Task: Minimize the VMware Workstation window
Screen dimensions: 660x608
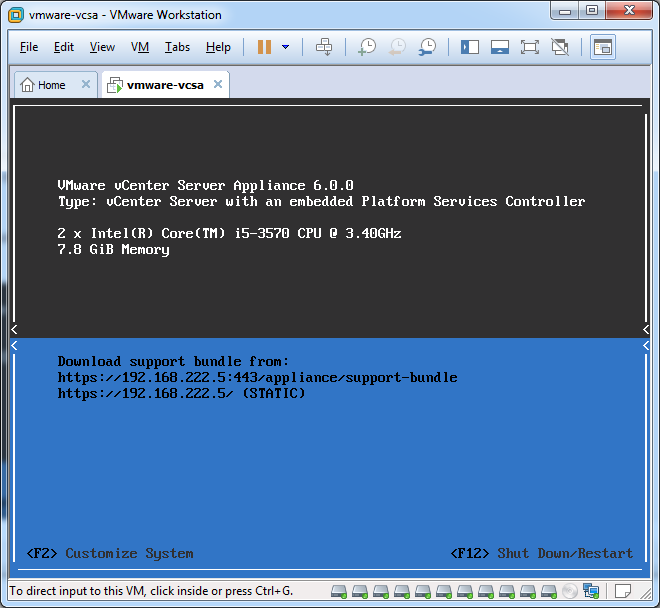Action: tap(564, 11)
